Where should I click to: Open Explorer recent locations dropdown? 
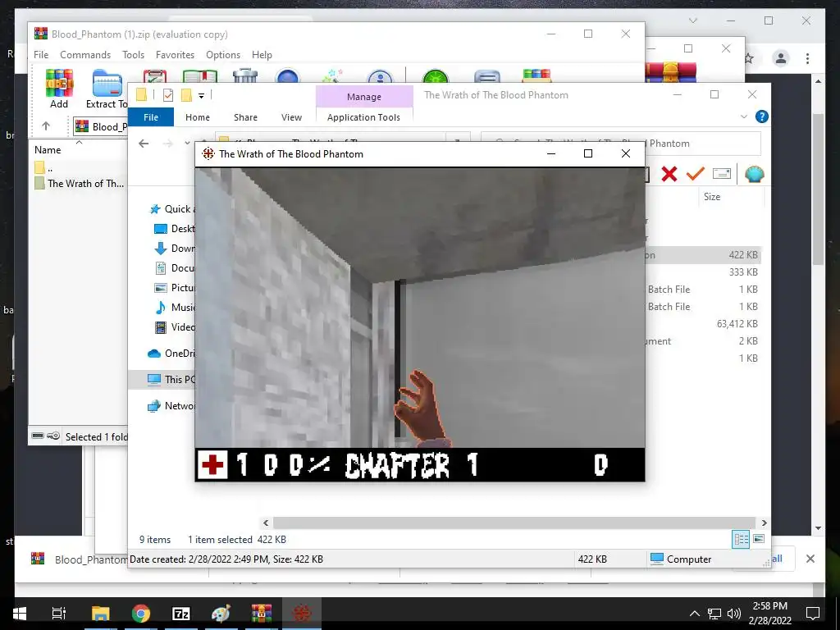tap(187, 143)
